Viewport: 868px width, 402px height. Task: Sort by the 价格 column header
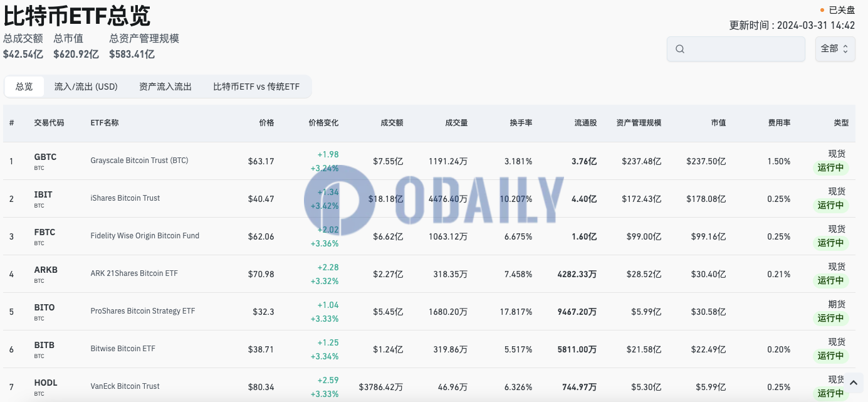266,123
